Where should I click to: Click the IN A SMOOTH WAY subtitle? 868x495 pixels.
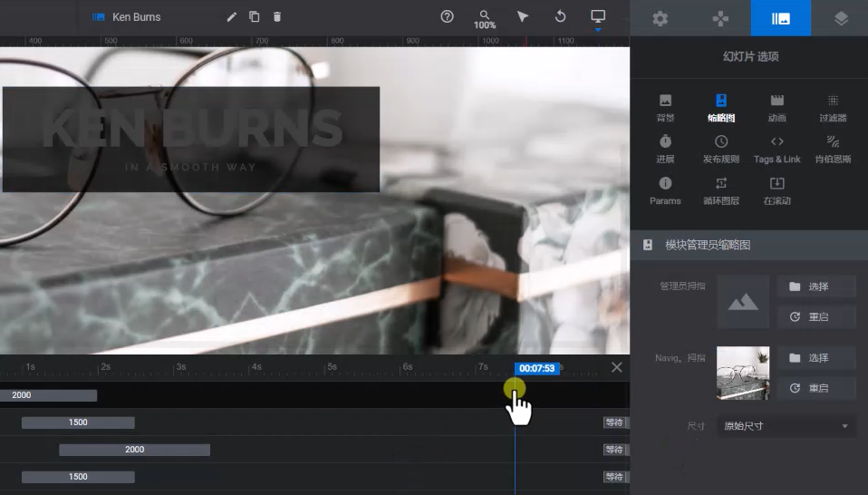pos(190,167)
